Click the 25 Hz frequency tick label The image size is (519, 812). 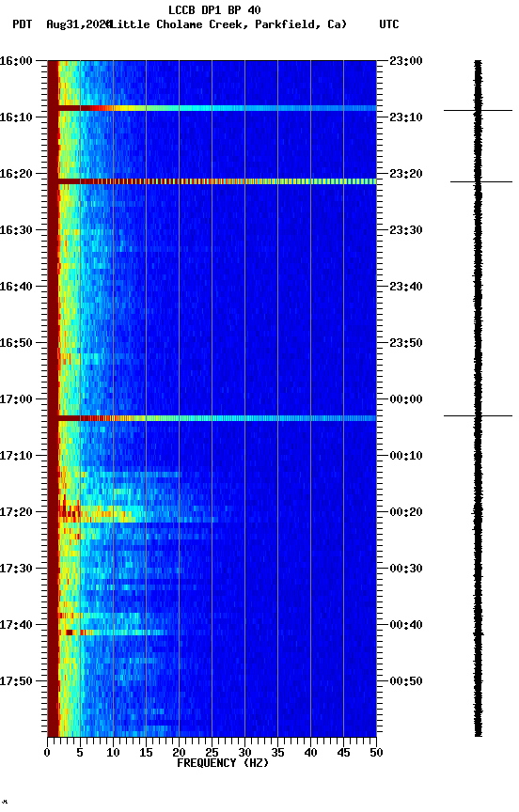pyautogui.click(x=212, y=753)
